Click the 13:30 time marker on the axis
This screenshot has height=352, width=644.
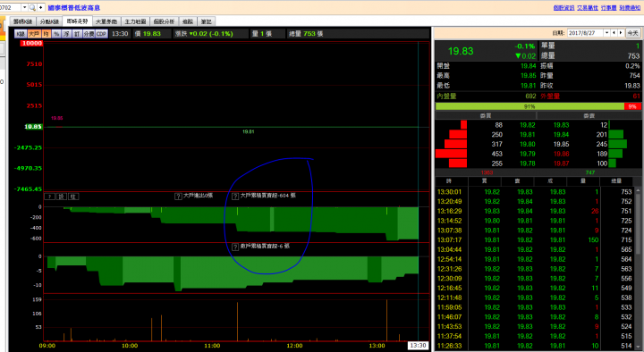coord(418,346)
